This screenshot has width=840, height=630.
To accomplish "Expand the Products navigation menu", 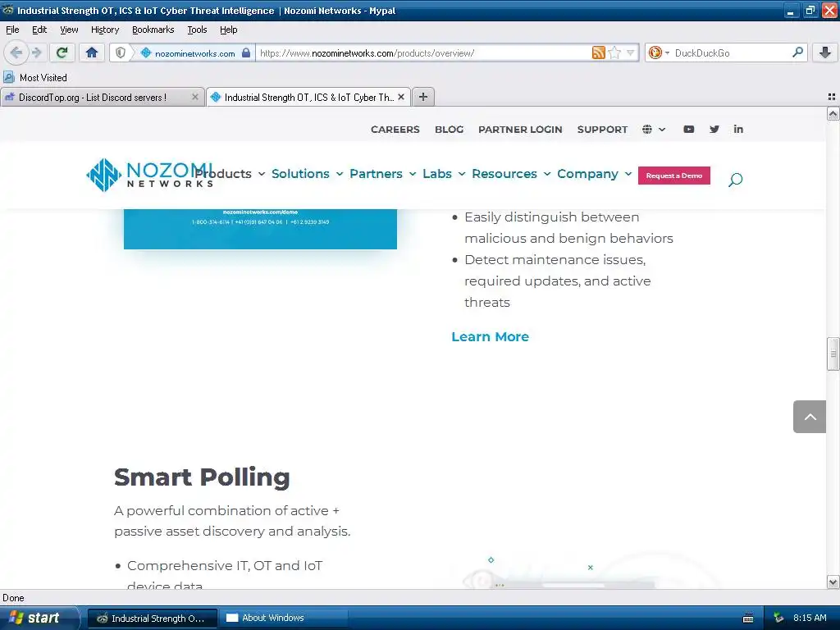I will pos(230,174).
